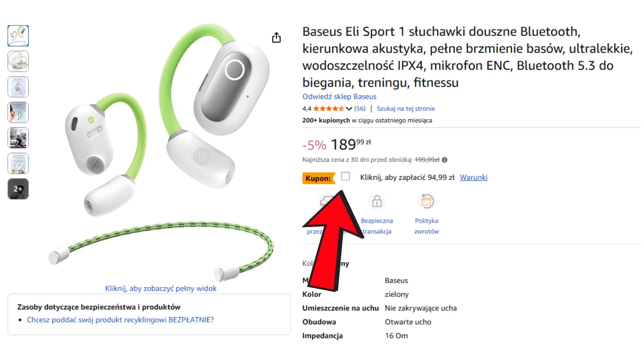Click the Bezpieczna transakcja padlock icon
The image size is (644, 349).
376,201
